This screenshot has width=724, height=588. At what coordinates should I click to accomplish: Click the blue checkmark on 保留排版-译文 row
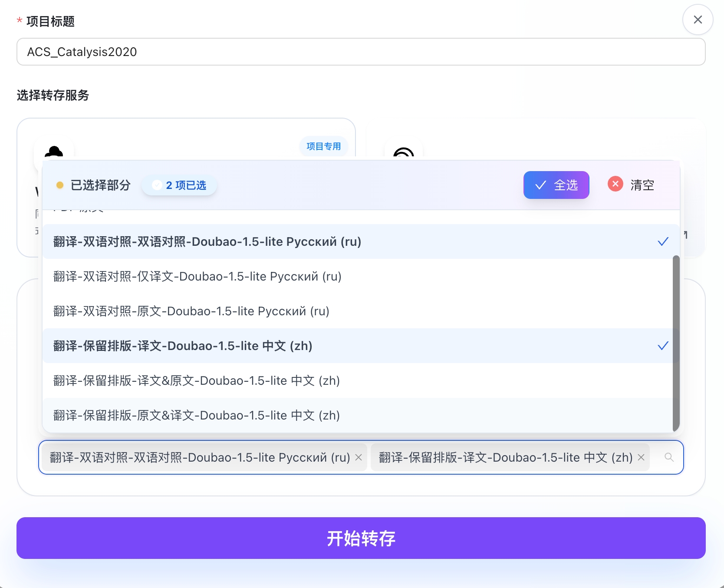point(663,346)
